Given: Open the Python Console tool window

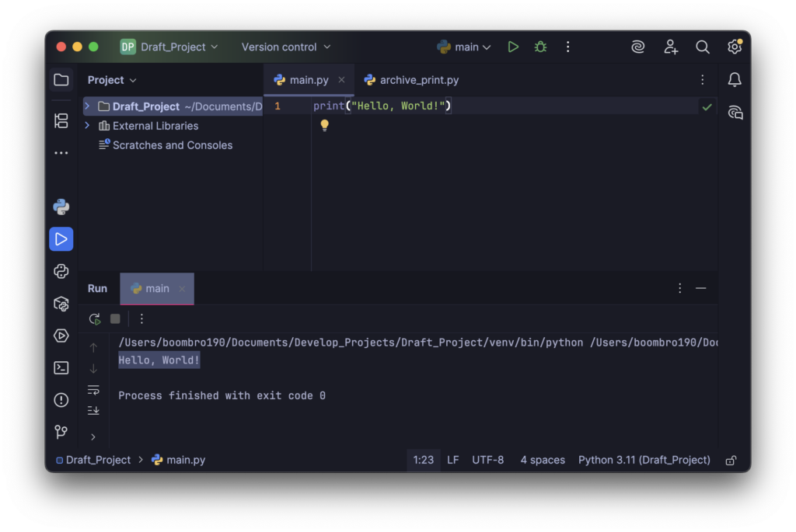Looking at the screenshot, I should pyautogui.click(x=61, y=271).
